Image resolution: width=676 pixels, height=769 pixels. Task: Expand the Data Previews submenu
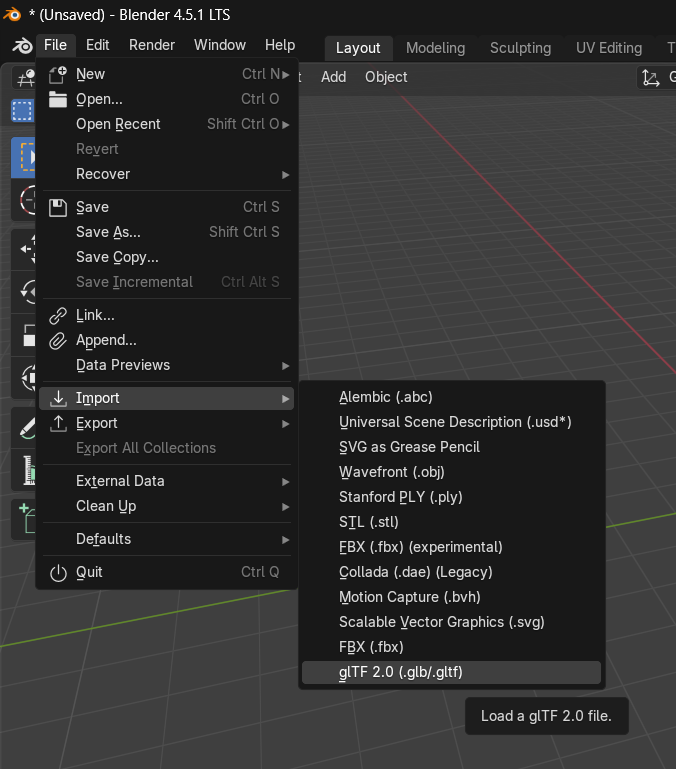(167, 365)
